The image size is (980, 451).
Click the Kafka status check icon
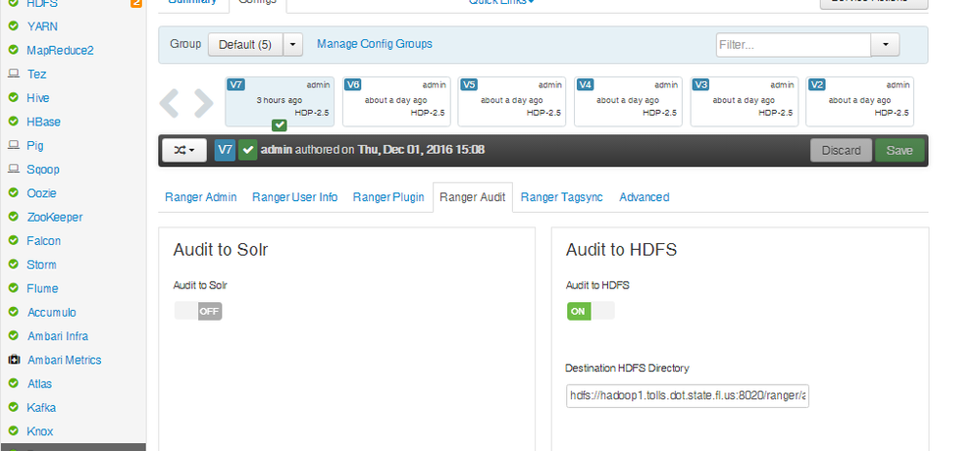tap(13, 407)
